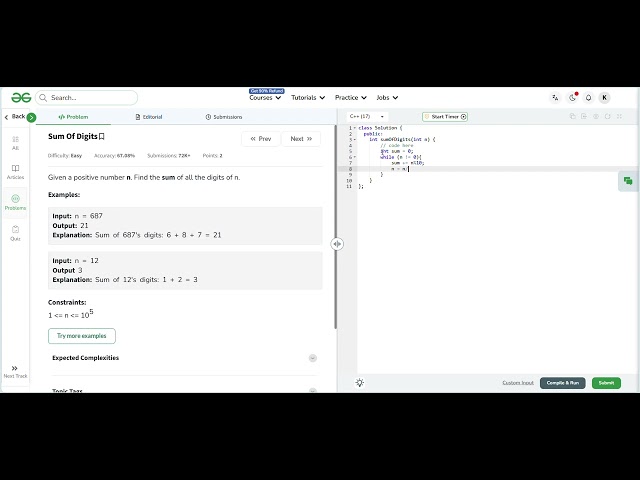
Task: Copy the code with the copy icon
Action: pos(572,116)
